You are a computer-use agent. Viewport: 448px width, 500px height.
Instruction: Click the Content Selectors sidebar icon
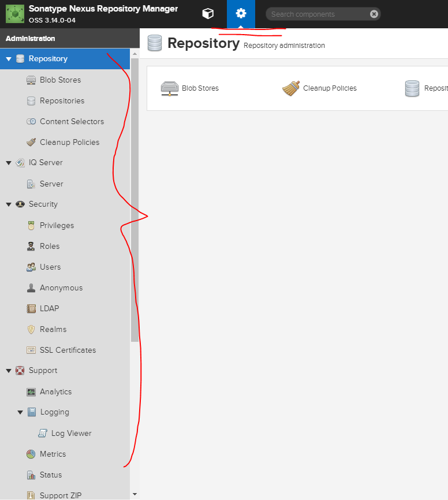point(31,121)
